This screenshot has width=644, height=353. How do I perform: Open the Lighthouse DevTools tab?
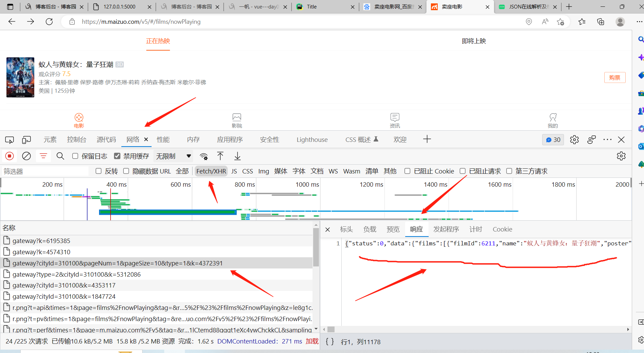tap(312, 140)
